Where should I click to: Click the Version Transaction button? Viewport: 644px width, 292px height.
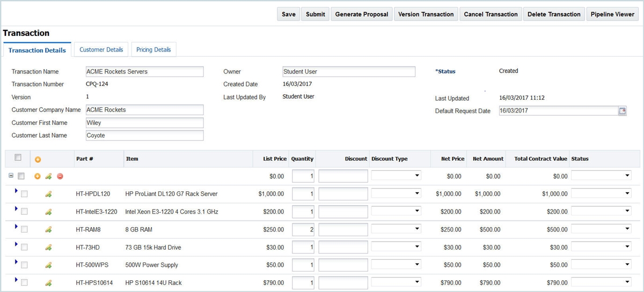tap(426, 14)
